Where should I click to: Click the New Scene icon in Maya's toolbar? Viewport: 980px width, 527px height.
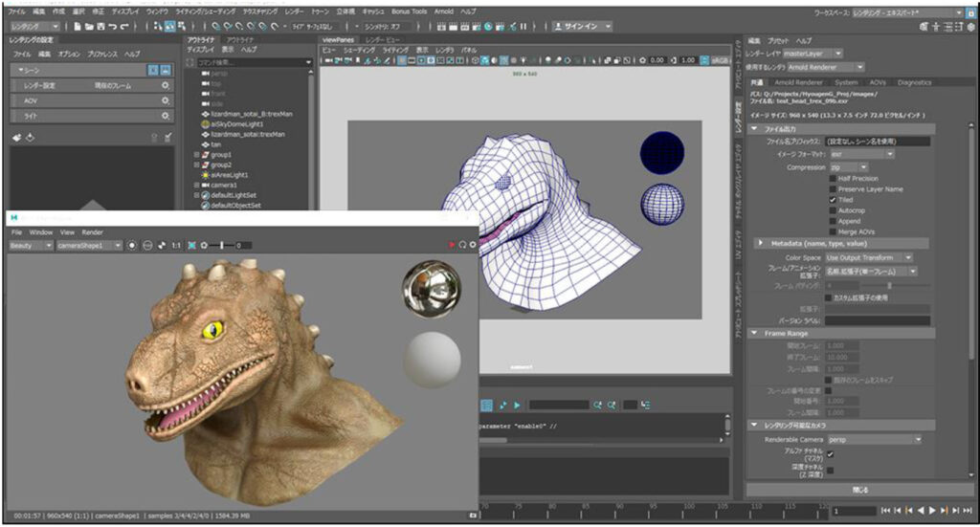pos(78,26)
